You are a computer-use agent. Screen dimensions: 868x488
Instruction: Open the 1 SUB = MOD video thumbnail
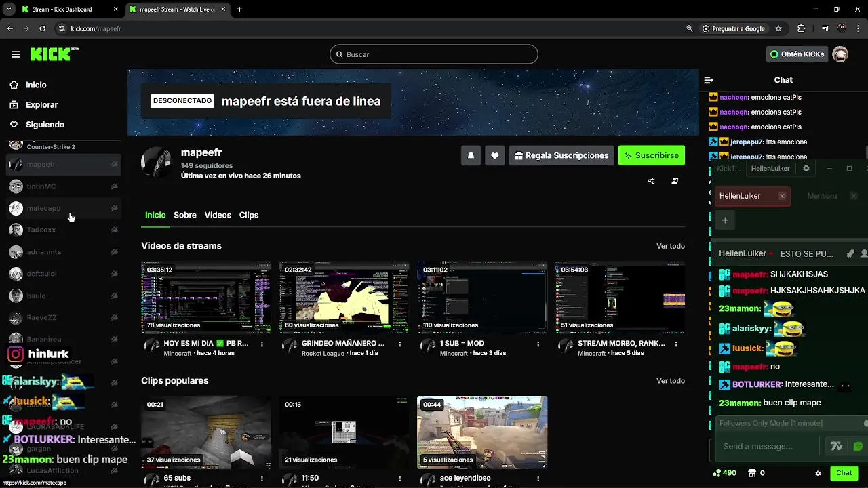pos(482,298)
